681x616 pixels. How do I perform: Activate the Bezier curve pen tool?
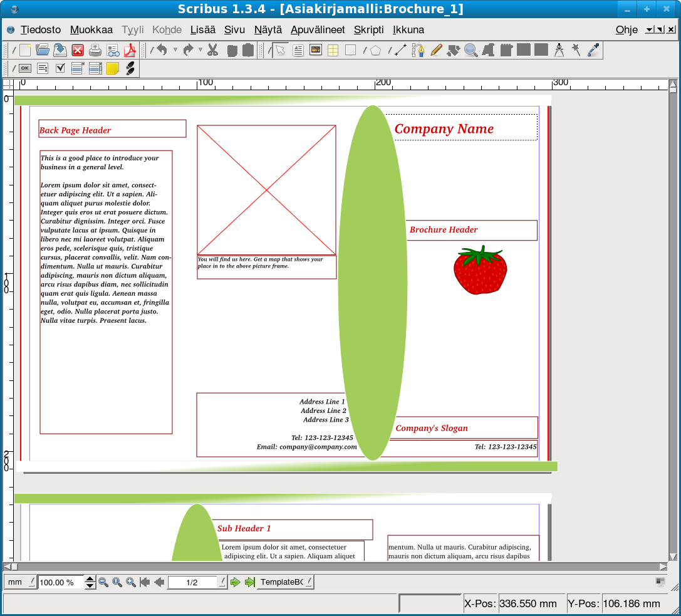[418, 50]
